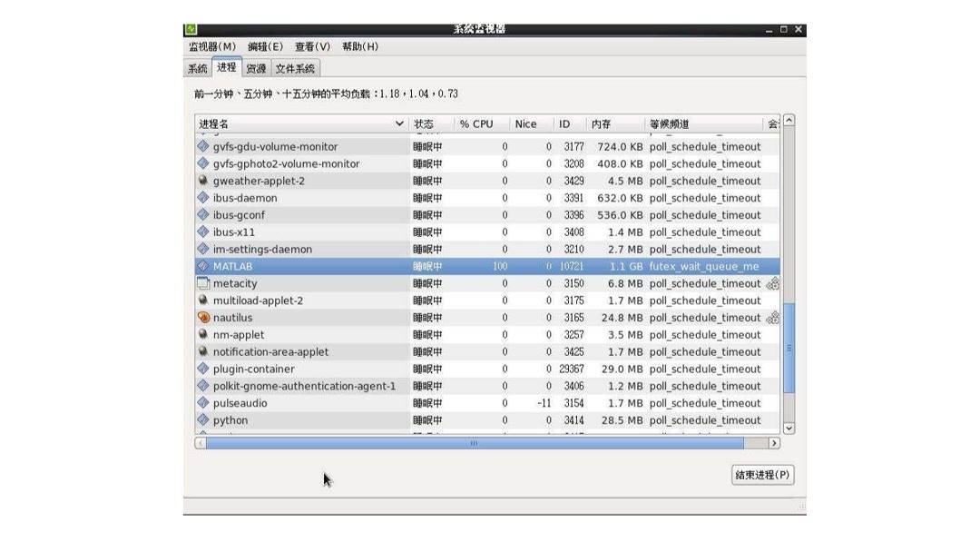Click the right arrow of the horizontal scrollbar
980x552 pixels.
[774, 444]
